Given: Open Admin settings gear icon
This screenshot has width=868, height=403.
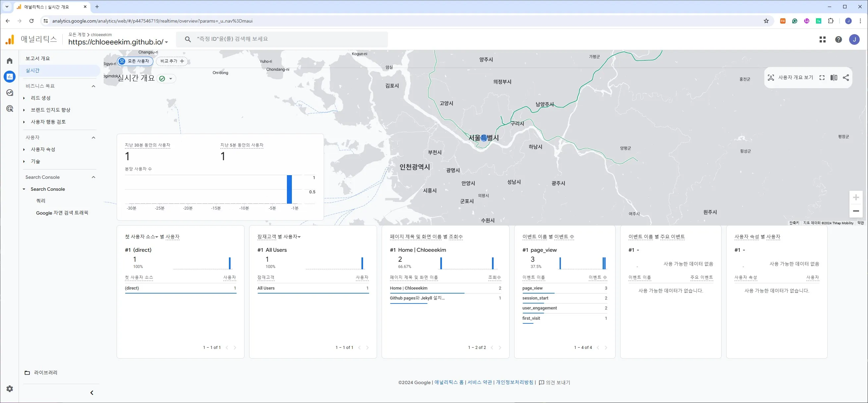Looking at the screenshot, I should point(10,388).
